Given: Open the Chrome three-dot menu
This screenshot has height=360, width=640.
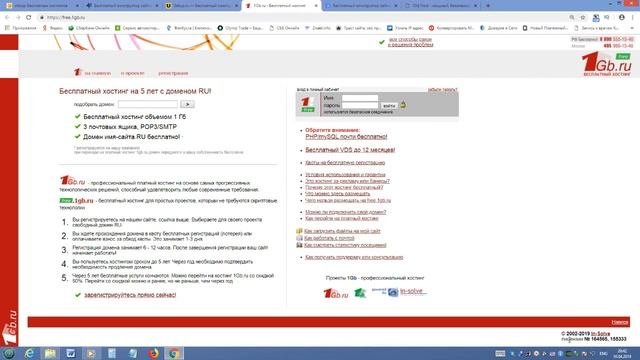Looking at the screenshot, I should click(633, 18).
